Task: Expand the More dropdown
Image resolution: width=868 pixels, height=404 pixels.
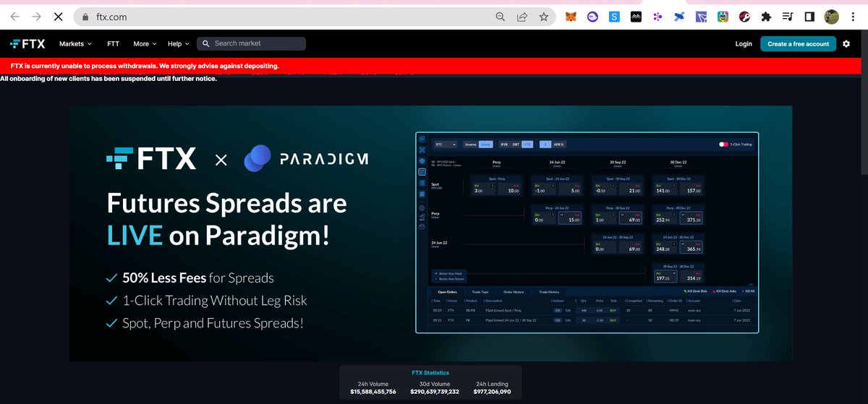Action: click(145, 43)
